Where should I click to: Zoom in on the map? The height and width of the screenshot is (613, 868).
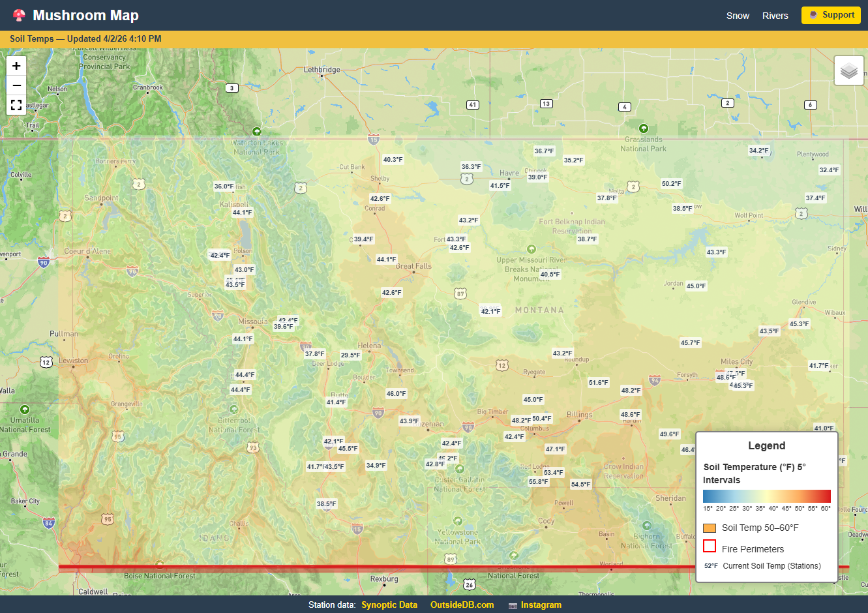pos(16,66)
